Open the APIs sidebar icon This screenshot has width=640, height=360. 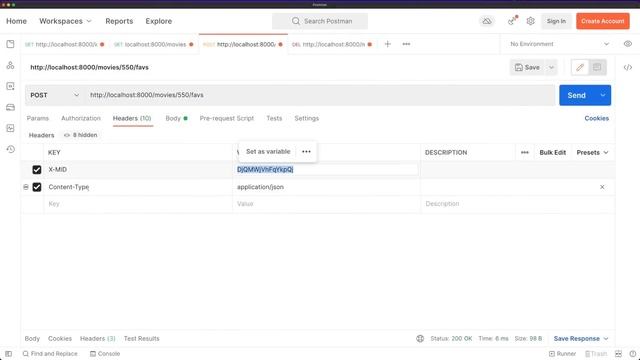(x=10, y=65)
